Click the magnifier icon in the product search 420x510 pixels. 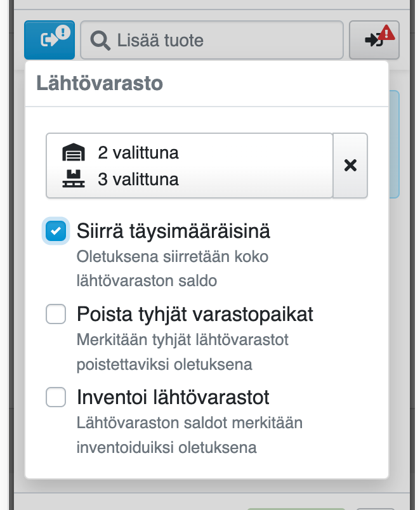click(x=100, y=41)
